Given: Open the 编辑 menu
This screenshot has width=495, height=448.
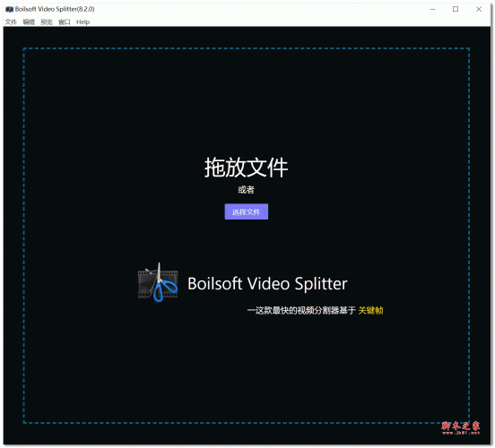Looking at the screenshot, I should pyautogui.click(x=29, y=22).
